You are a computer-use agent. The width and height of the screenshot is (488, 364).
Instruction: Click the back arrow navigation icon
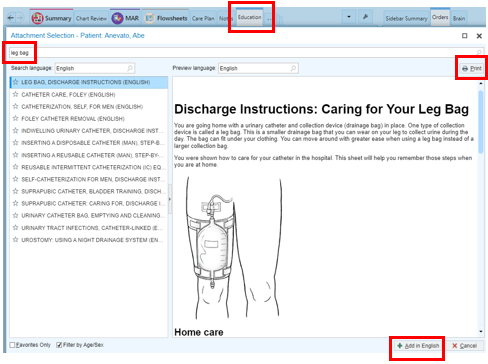point(11,18)
